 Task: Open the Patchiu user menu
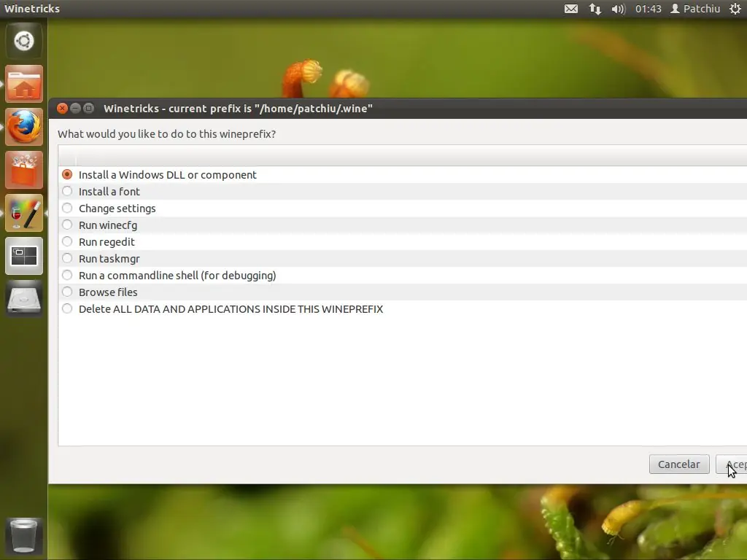(x=695, y=9)
